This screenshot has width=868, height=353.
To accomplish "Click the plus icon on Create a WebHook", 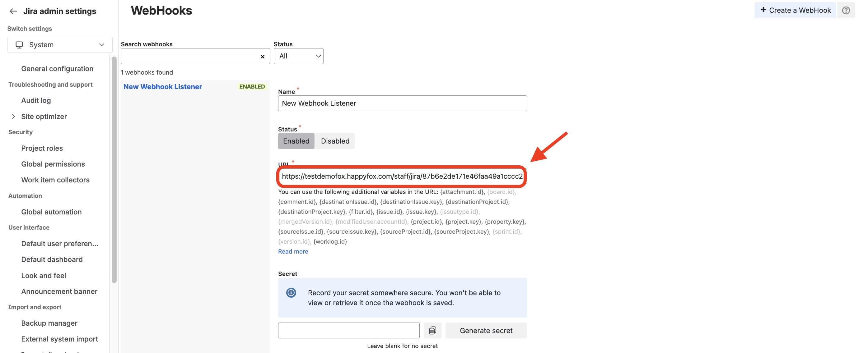I will pos(763,10).
